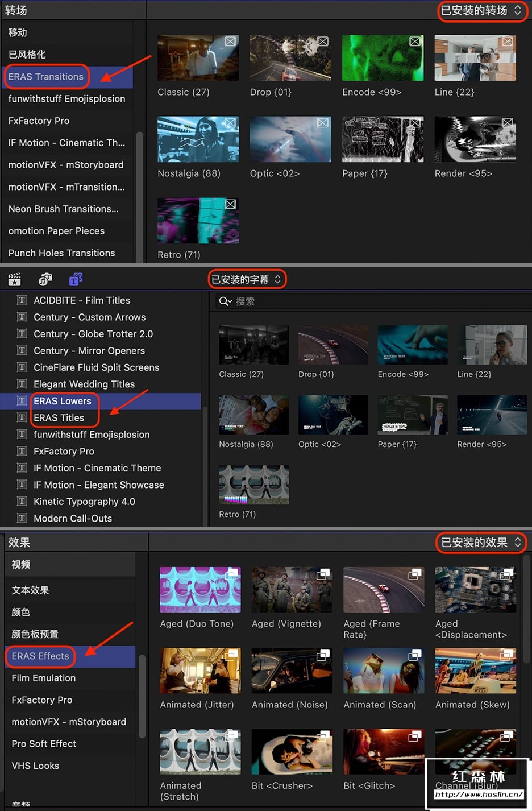Select the Classic (27) title thumbnail

253,345
